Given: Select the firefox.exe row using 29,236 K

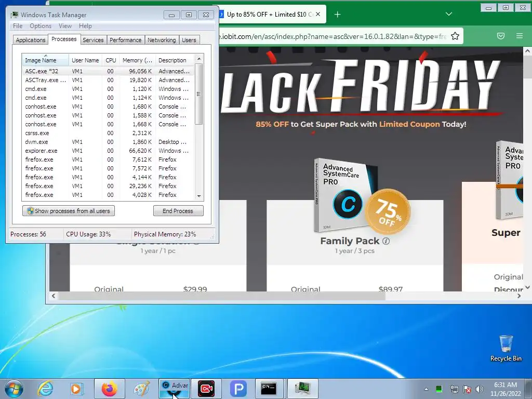Looking at the screenshot, I should point(109,186).
